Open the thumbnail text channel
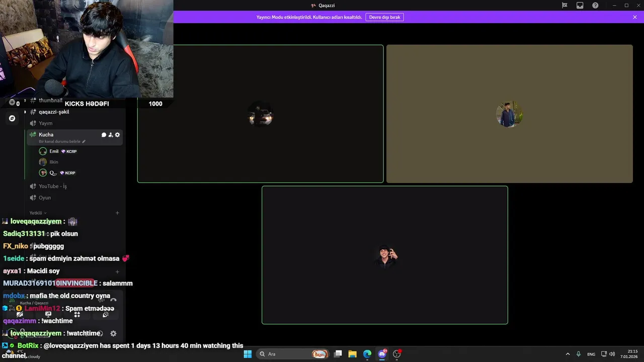Image resolution: width=644 pixels, height=362 pixels. [x=50, y=101]
